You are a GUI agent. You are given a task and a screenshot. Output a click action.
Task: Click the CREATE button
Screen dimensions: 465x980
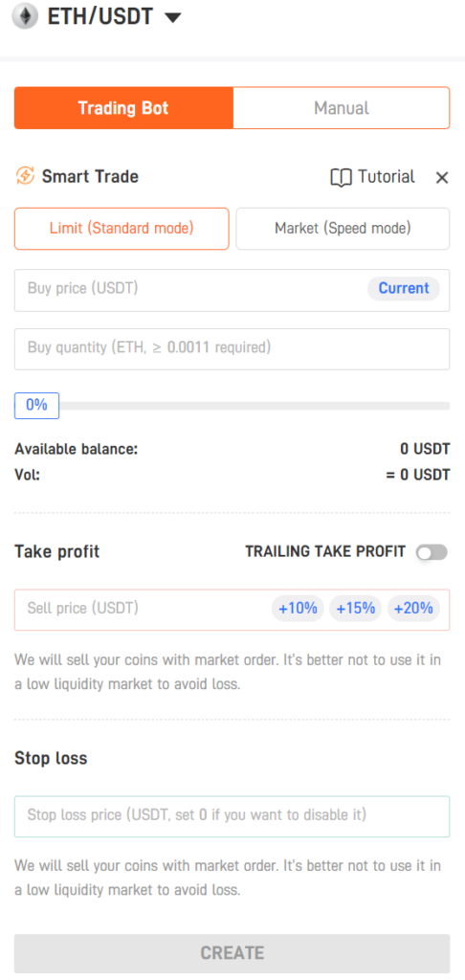point(232,953)
